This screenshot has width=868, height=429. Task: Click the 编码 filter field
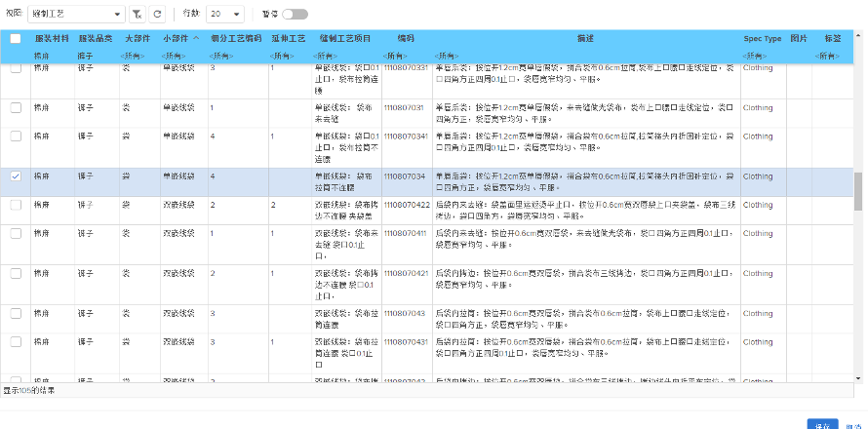[406, 57]
